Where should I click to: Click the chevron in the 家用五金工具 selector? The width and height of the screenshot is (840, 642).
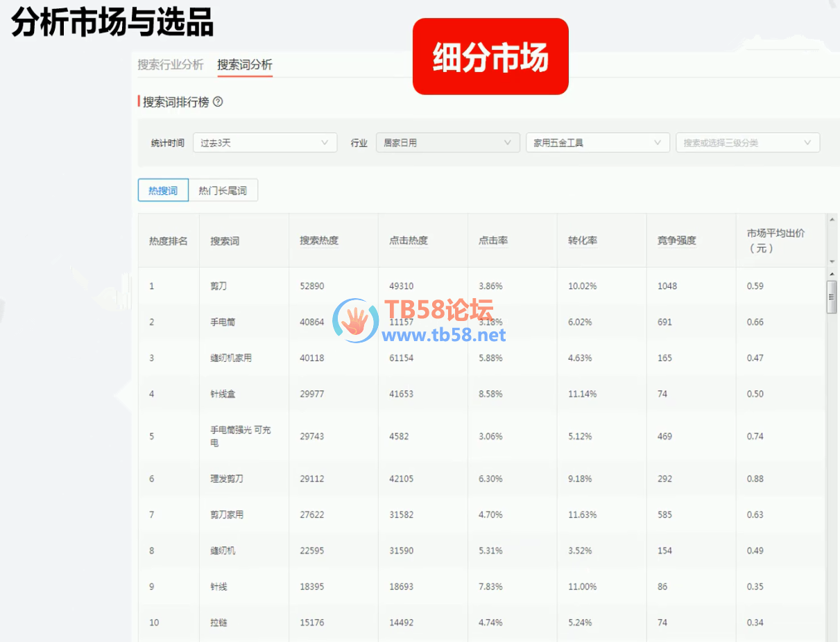[x=658, y=143]
